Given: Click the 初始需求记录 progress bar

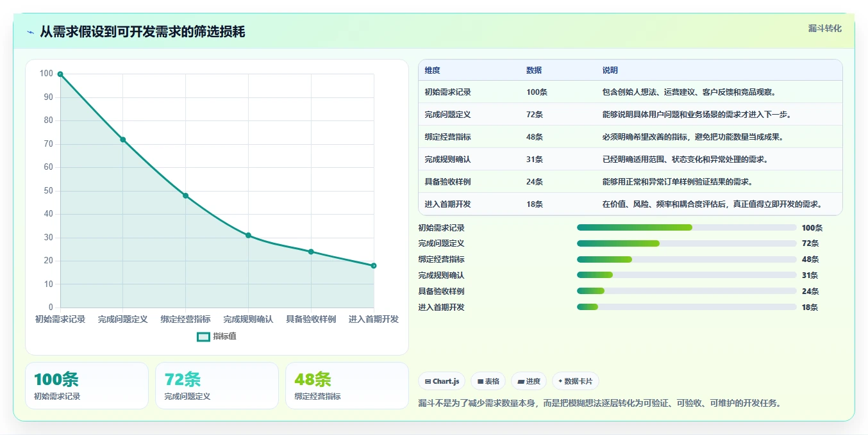Looking at the screenshot, I should [687, 227].
